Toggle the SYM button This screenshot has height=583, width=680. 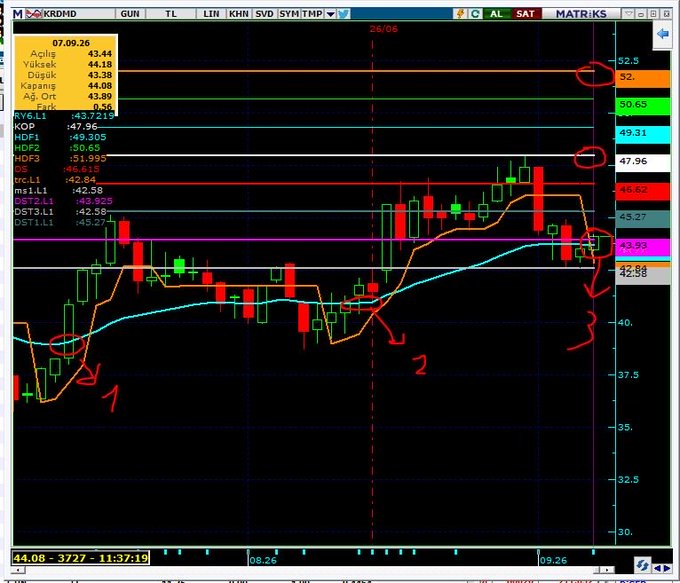[289, 14]
